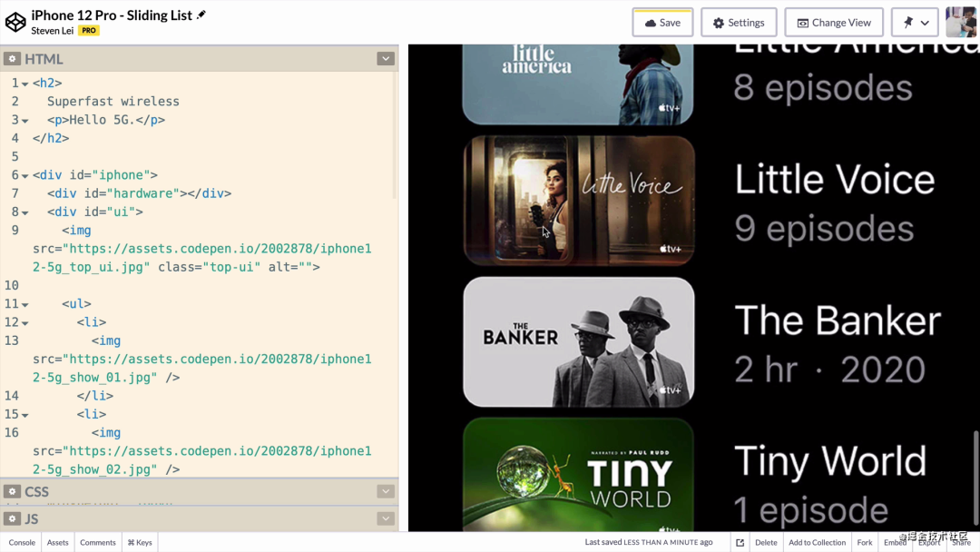The height and width of the screenshot is (552, 980).
Task: Open the Embed option
Action: 895,543
